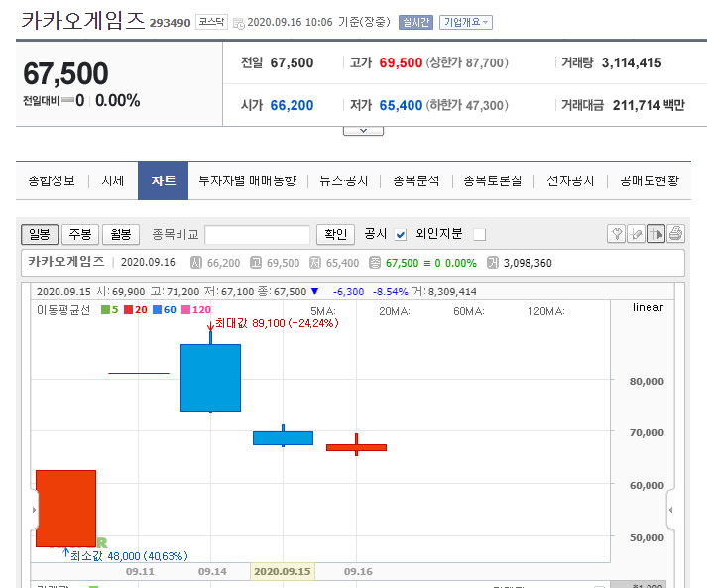Open 투자자별 매매동향 tab
707x588 pixels.
[248, 180]
